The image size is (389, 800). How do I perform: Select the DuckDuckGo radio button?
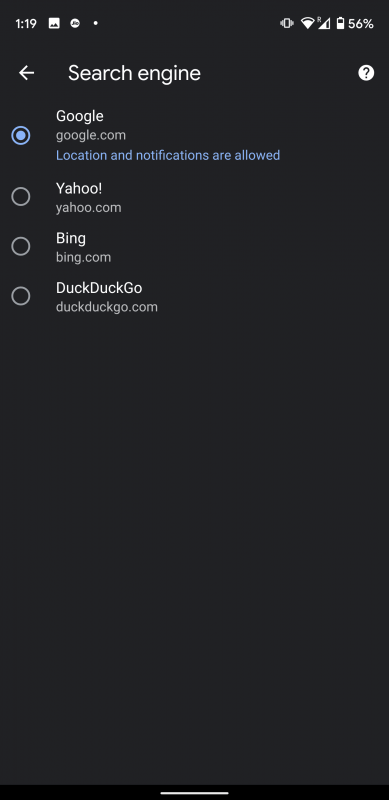point(20,296)
